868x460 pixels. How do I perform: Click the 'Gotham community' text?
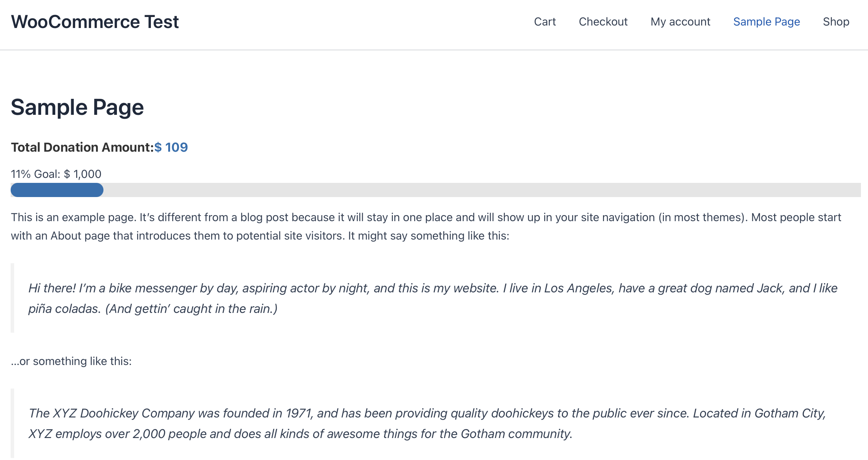515,434
